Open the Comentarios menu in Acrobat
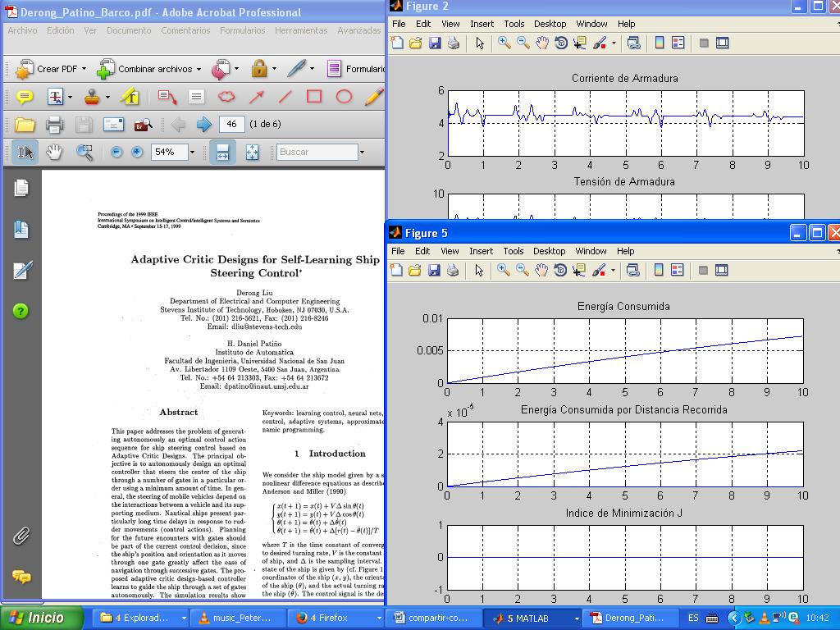This screenshot has width=840, height=630. tap(185, 30)
